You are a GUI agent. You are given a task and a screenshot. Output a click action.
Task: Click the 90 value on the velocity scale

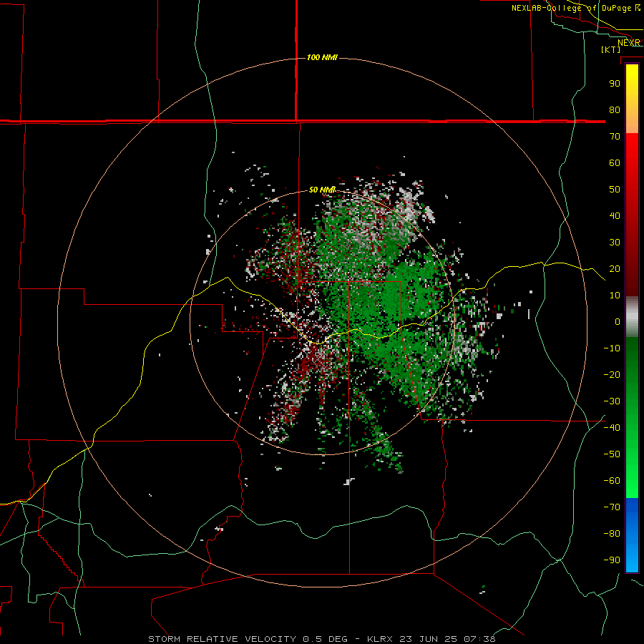coord(615,84)
